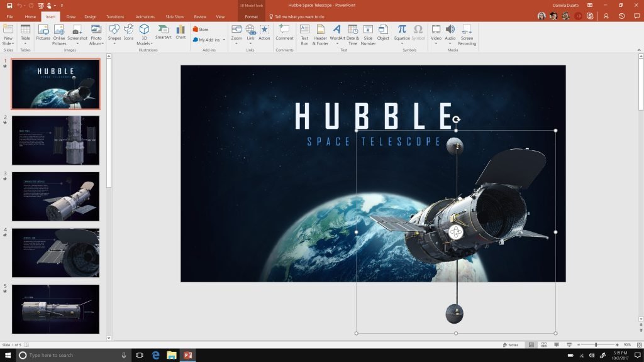Open the Screen Recording tool

(x=467, y=33)
